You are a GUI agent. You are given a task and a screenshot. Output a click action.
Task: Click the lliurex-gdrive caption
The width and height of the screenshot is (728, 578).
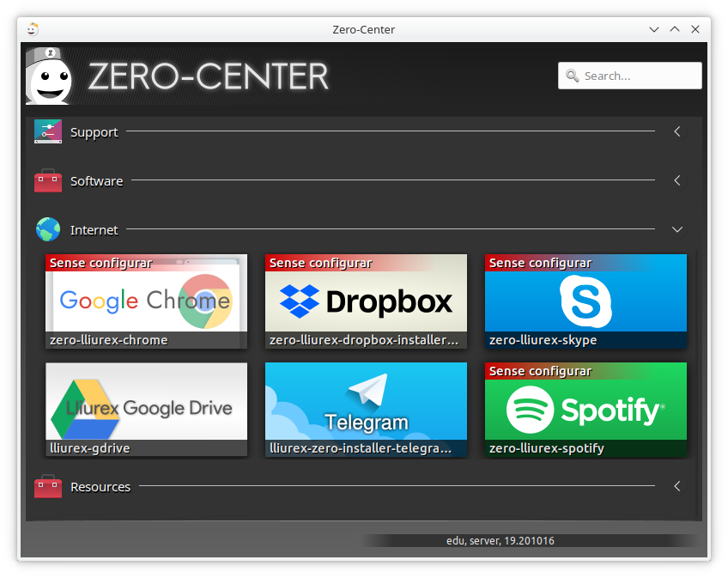89,448
